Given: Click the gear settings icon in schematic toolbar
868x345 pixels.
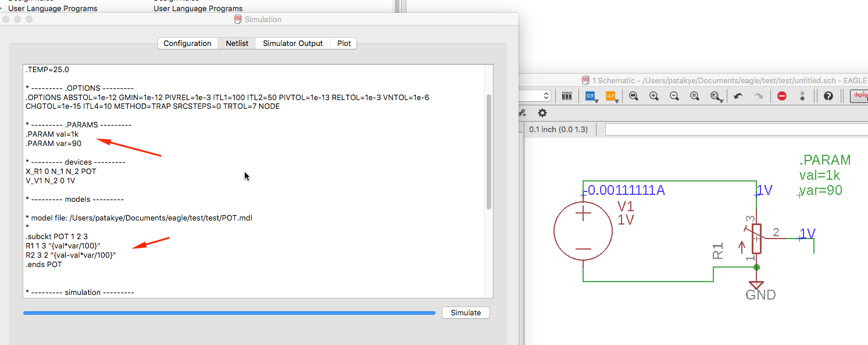Looking at the screenshot, I should (542, 113).
